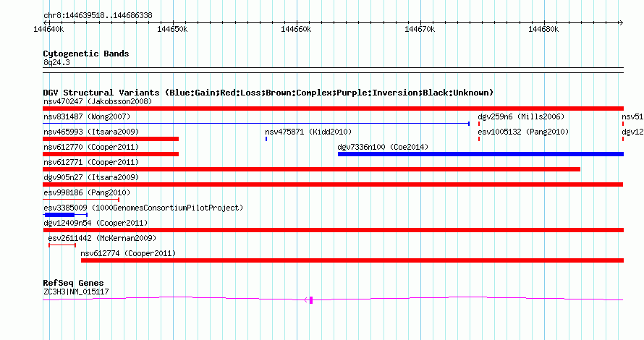Select nsv612774 (Cooper2011) label
The height and width of the screenshot is (340, 644).
click(x=128, y=253)
